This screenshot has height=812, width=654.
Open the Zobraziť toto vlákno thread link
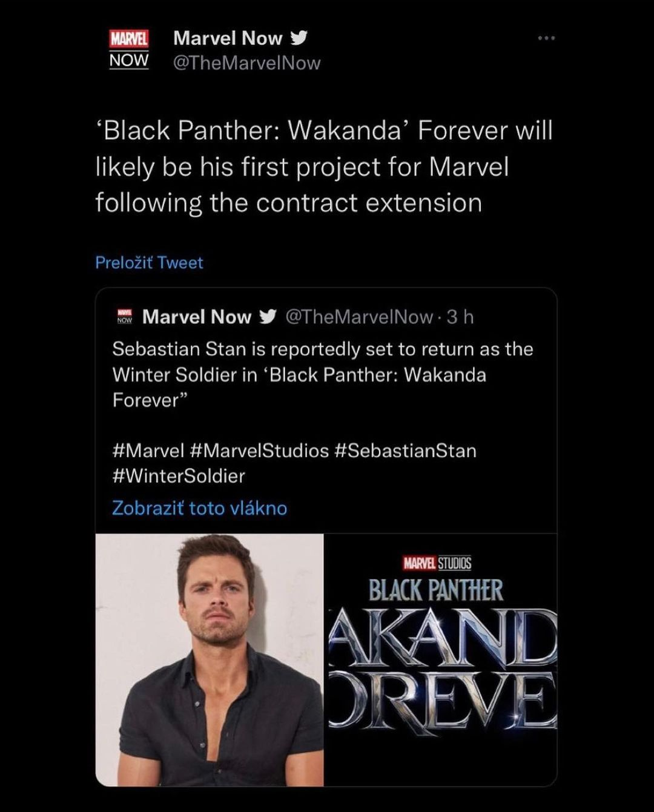(199, 507)
